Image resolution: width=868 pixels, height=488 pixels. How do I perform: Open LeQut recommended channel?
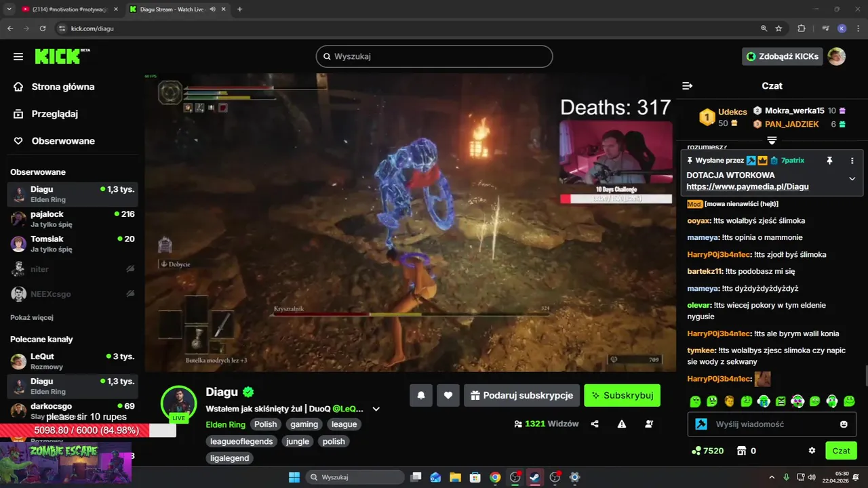[73, 361]
